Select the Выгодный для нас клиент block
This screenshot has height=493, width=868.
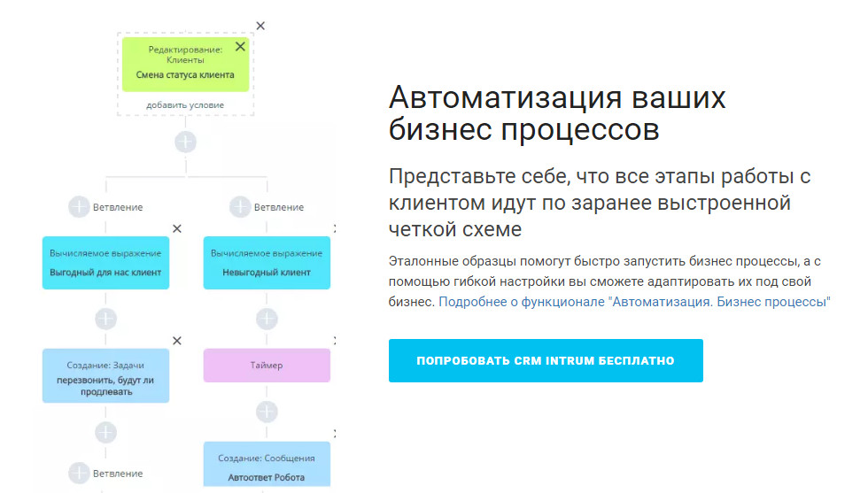tap(105, 263)
